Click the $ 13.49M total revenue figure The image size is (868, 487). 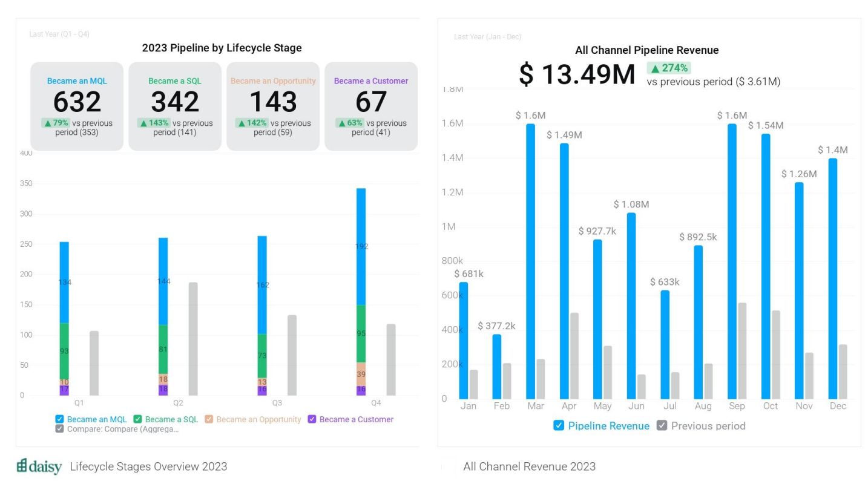(577, 75)
